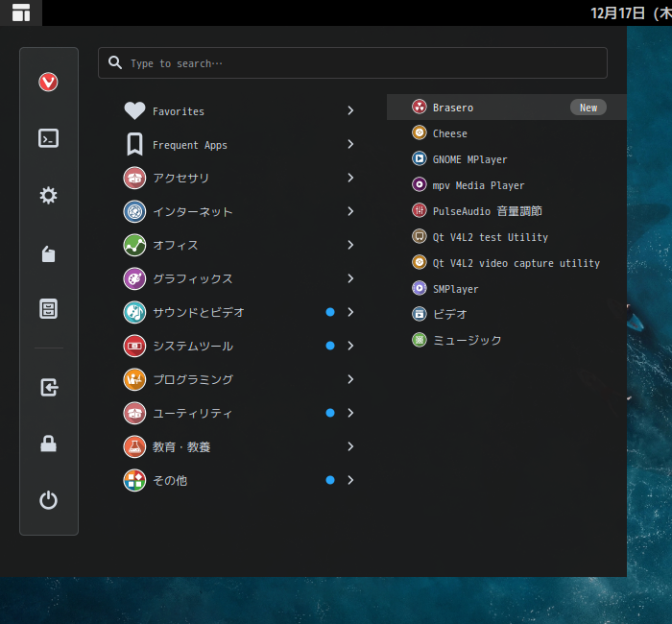Click blue dot beside サウンドとビデオ
The height and width of the screenshot is (624, 672).
[330, 312]
